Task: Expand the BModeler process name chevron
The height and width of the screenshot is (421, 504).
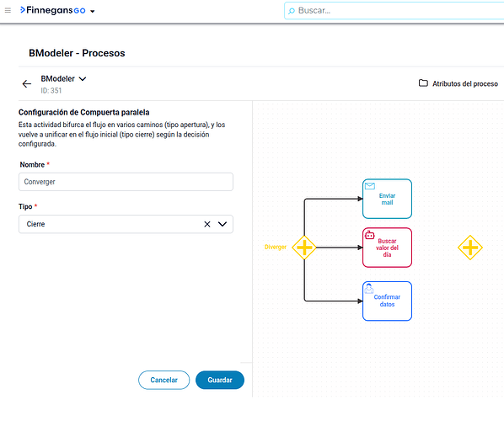Action: 83,78
